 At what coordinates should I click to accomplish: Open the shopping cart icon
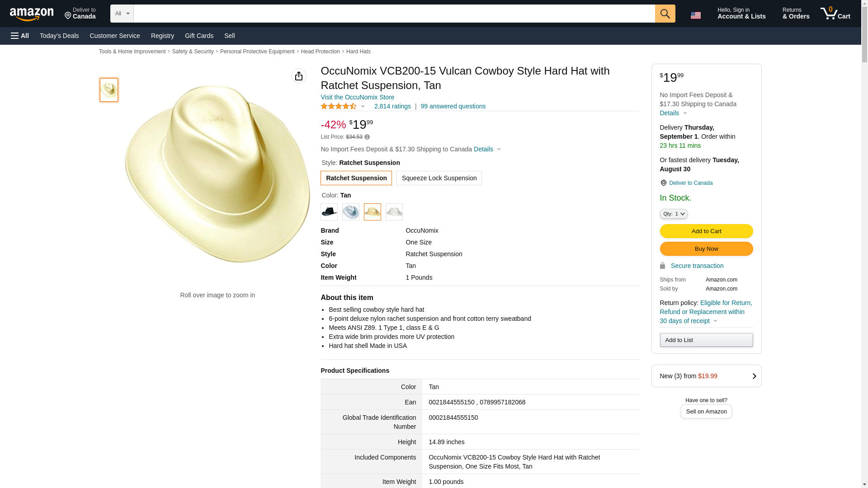(835, 14)
